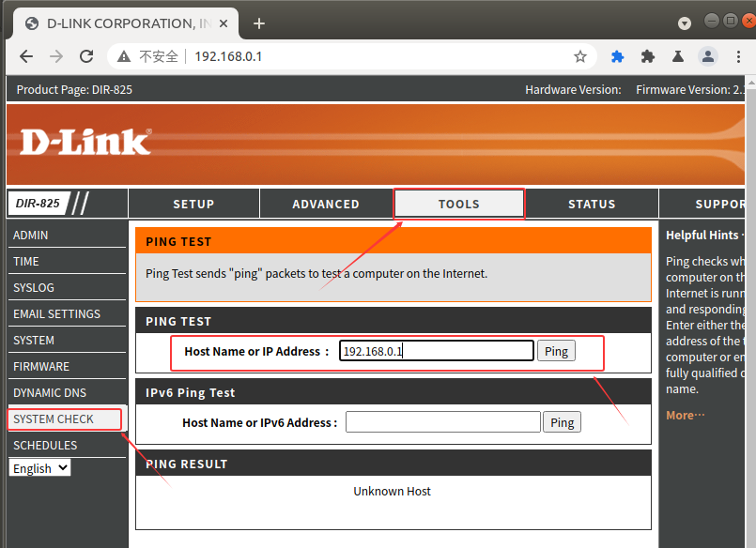Click the Host Name or IP Address field

pos(437,351)
